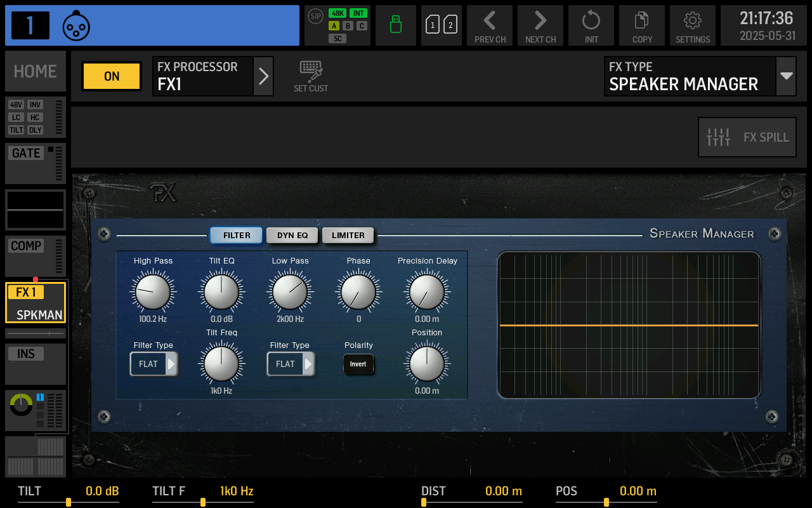Switch to the DYN EQ tab
Viewport: 812px width, 508px height.
tap(292, 236)
